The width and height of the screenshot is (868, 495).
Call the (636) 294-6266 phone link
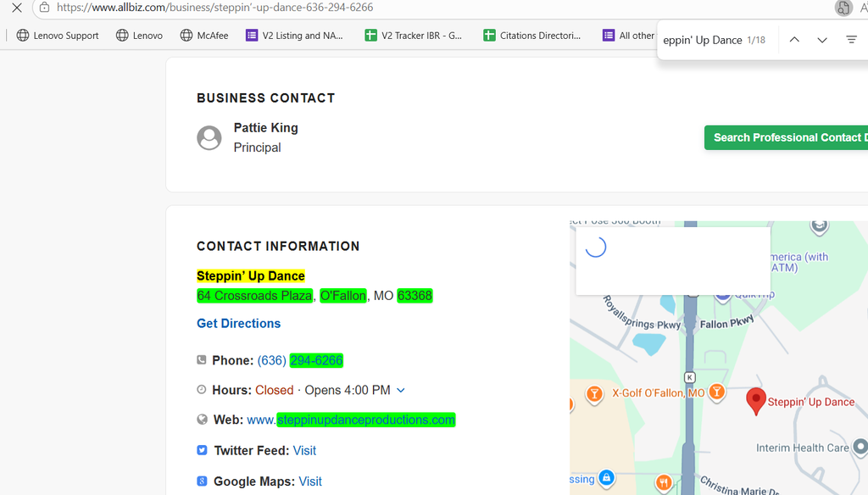[300, 360]
